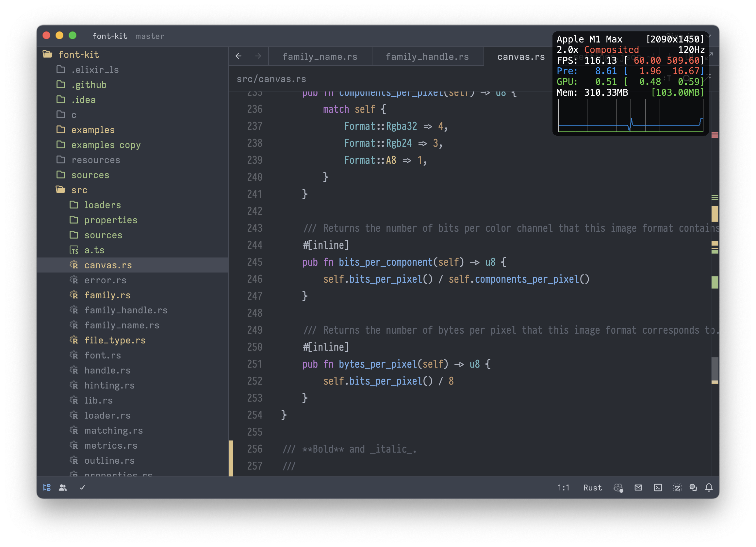Click the Zed extensions Z icon

678,488
